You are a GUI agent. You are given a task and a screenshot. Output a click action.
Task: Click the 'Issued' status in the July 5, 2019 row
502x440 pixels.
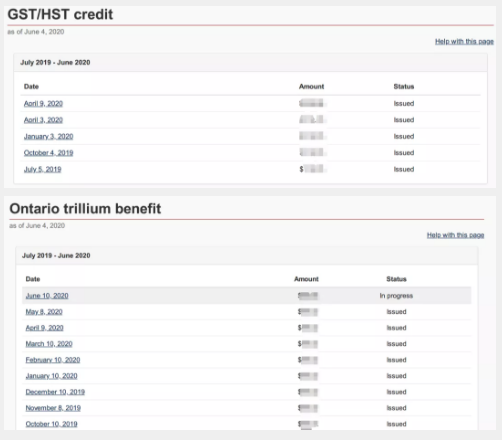404,169
